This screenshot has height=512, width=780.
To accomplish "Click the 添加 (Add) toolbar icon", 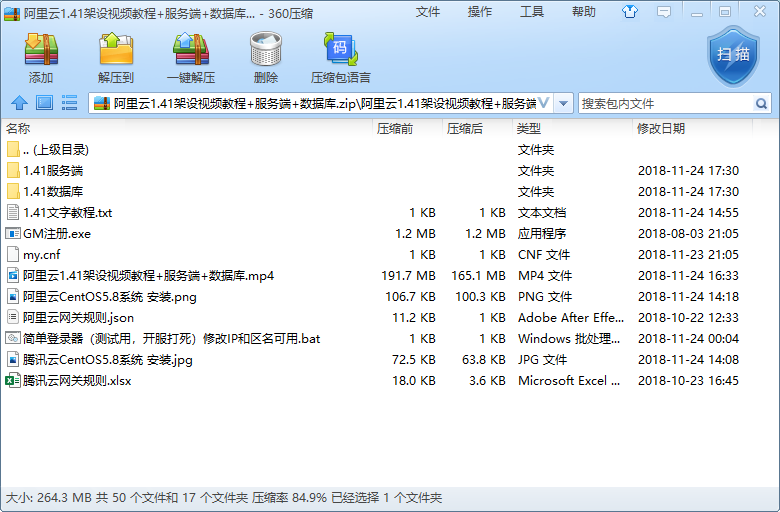I will 41,49.
